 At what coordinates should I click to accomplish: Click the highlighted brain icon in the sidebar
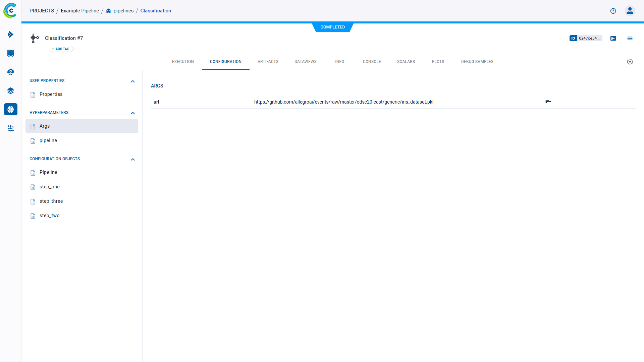point(10,109)
